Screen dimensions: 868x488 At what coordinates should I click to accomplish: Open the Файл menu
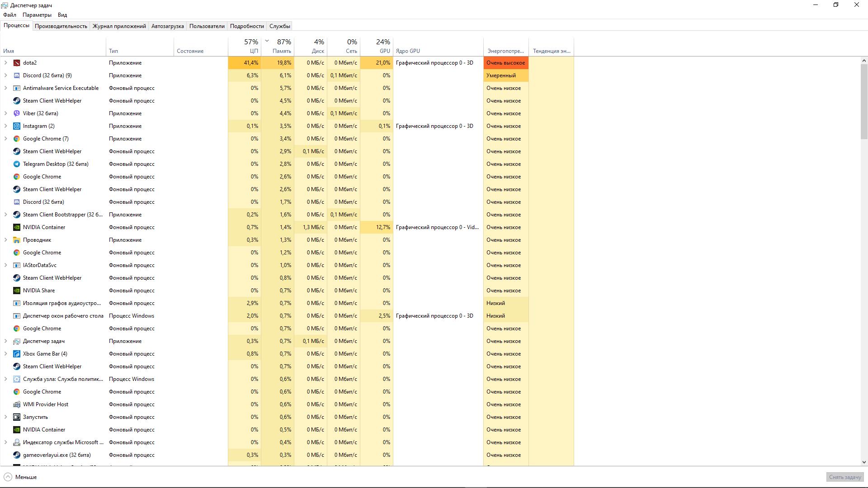[9, 15]
